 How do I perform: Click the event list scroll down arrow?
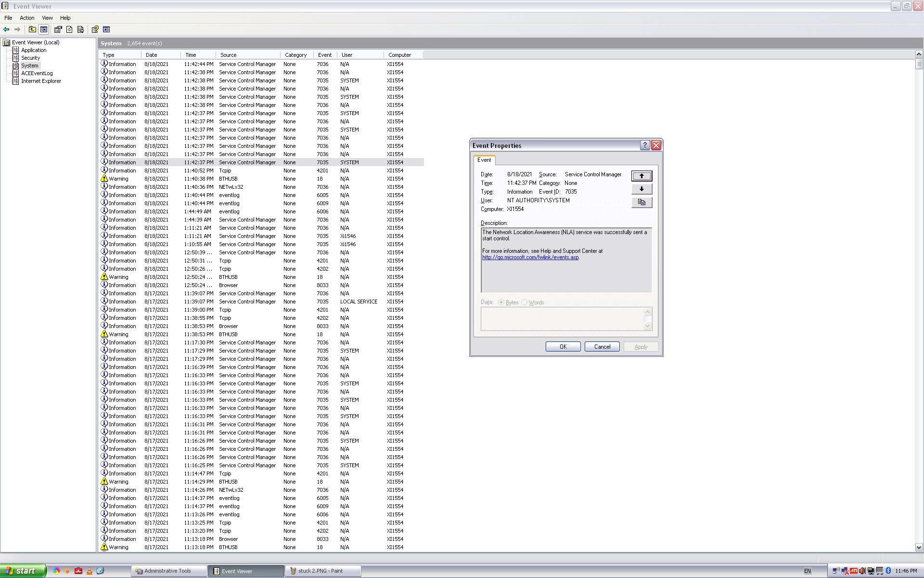[x=919, y=547]
